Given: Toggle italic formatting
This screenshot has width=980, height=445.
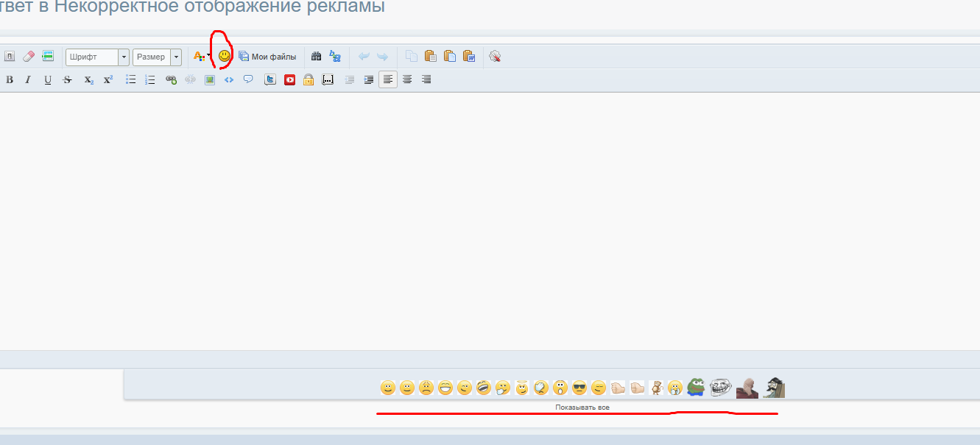Looking at the screenshot, I should point(28,79).
